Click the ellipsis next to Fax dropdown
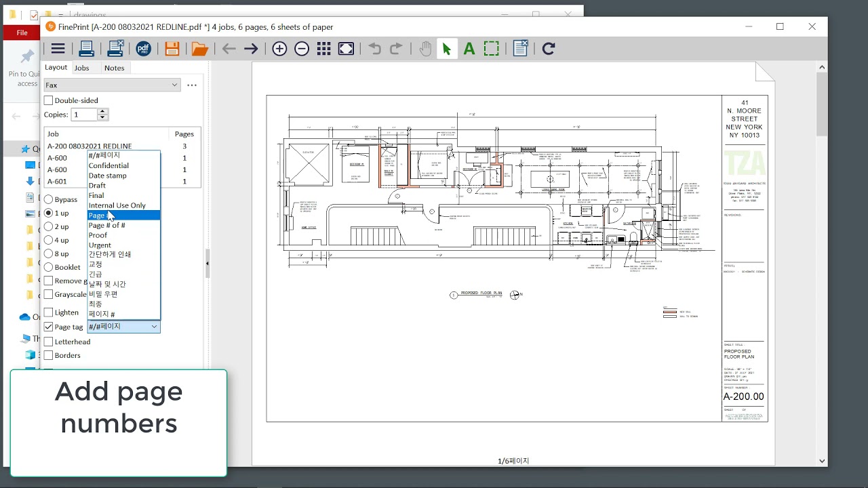Screen dimensions: 868x488 [192, 85]
